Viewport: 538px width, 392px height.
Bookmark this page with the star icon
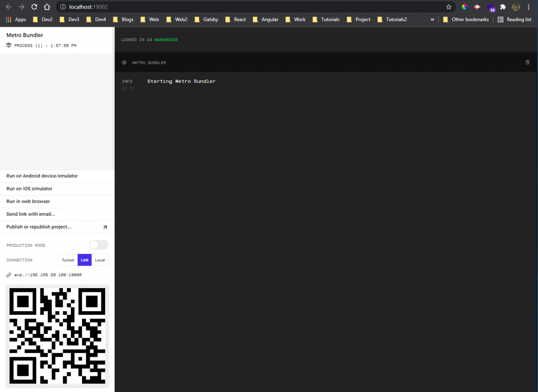[449, 7]
